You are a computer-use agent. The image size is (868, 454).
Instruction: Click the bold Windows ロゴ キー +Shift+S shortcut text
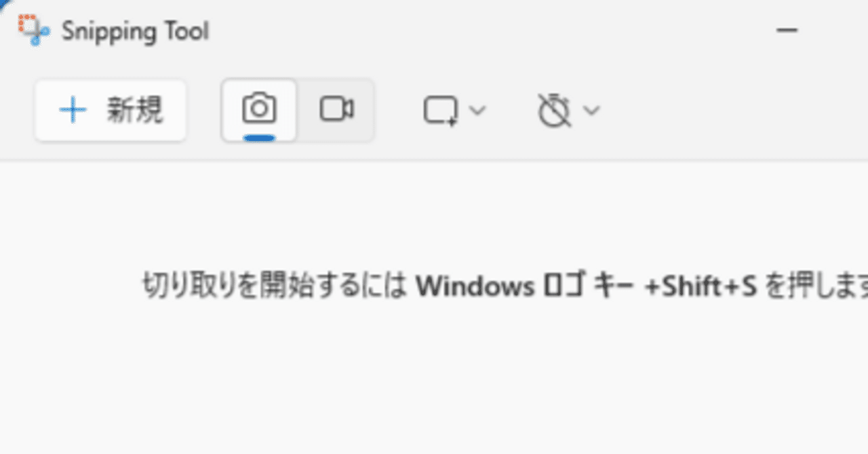click(x=585, y=287)
